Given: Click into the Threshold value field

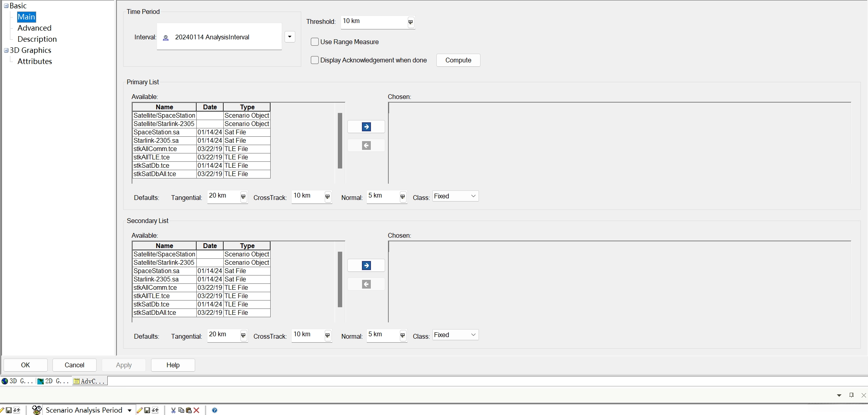Looking at the screenshot, I should (x=374, y=21).
